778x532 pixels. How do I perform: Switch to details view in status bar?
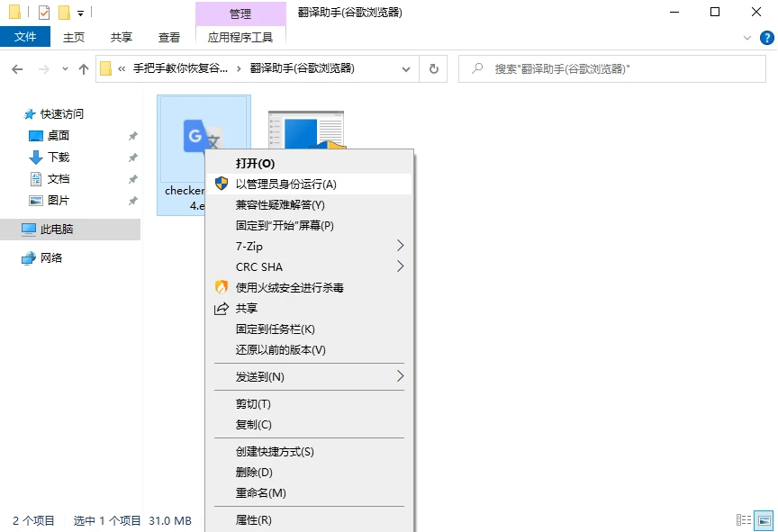[x=743, y=520]
